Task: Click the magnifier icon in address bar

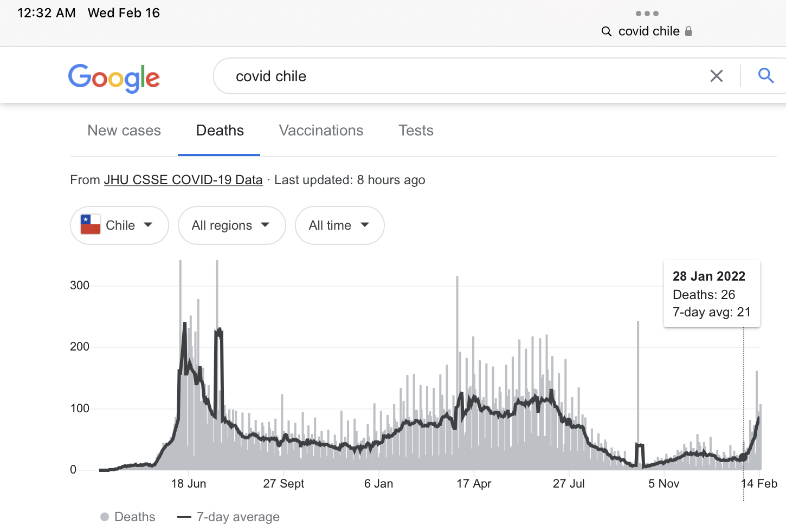Action: (607, 31)
